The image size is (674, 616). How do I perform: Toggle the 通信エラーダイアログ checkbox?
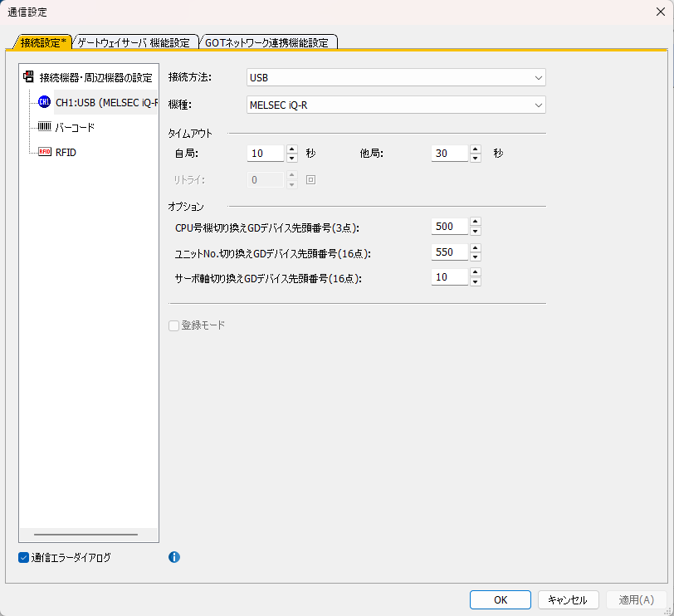pos(23,558)
